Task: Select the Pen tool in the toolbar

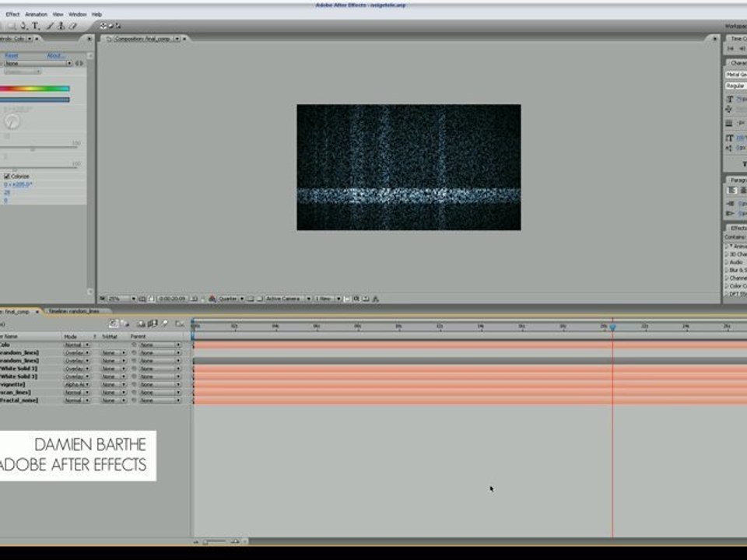Action: pos(24,26)
